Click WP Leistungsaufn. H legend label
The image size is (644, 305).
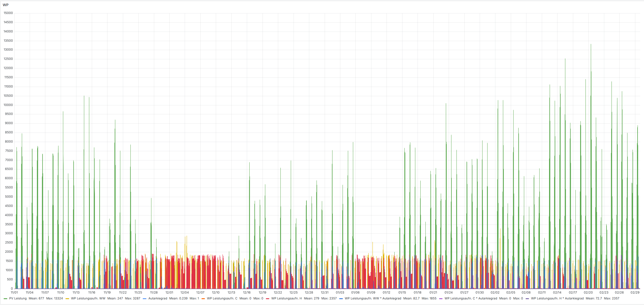coord(286,299)
